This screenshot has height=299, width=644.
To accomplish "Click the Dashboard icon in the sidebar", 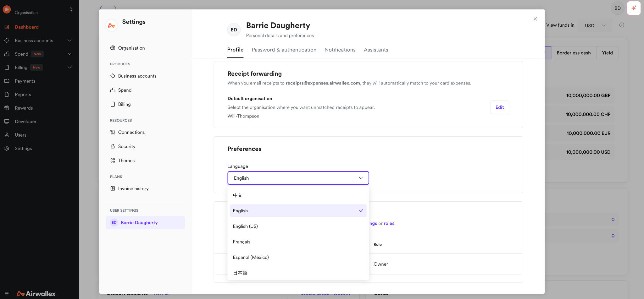I will point(7,27).
